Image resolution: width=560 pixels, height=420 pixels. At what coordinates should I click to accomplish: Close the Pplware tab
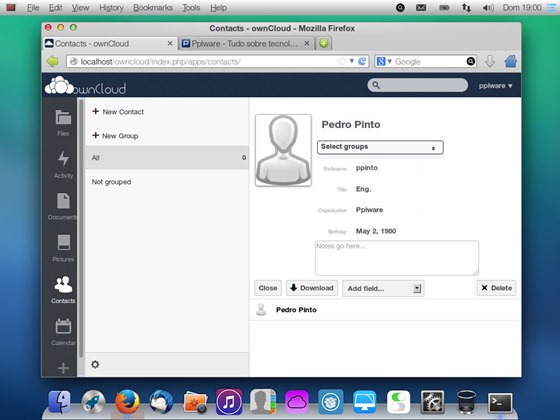306,43
